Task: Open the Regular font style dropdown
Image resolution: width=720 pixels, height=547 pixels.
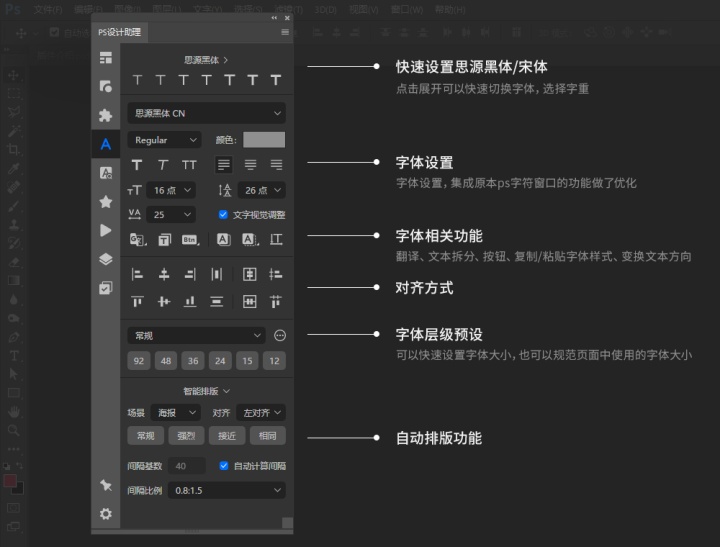Action: click(164, 140)
